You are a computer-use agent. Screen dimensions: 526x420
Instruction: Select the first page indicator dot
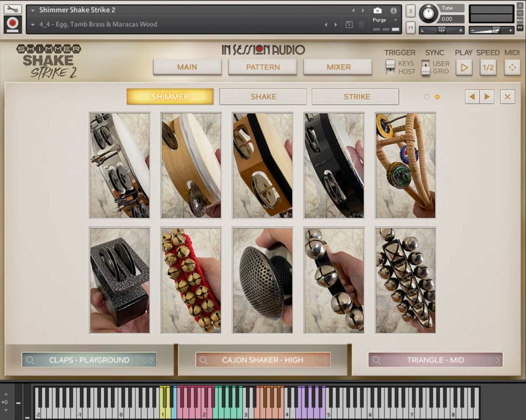coord(426,97)
